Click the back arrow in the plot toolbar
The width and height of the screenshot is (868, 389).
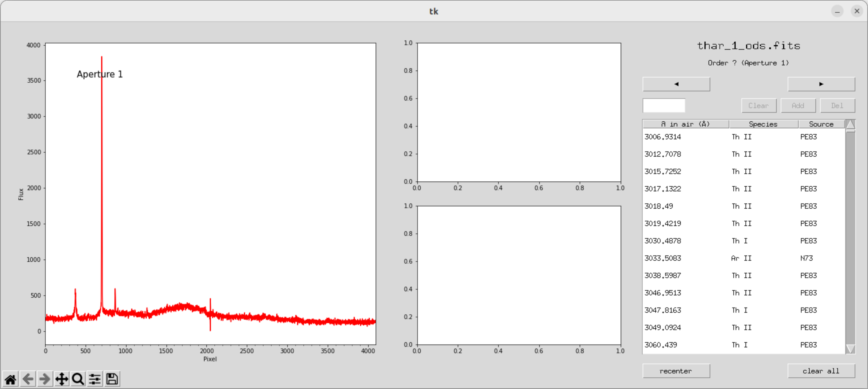coord(28,379)
